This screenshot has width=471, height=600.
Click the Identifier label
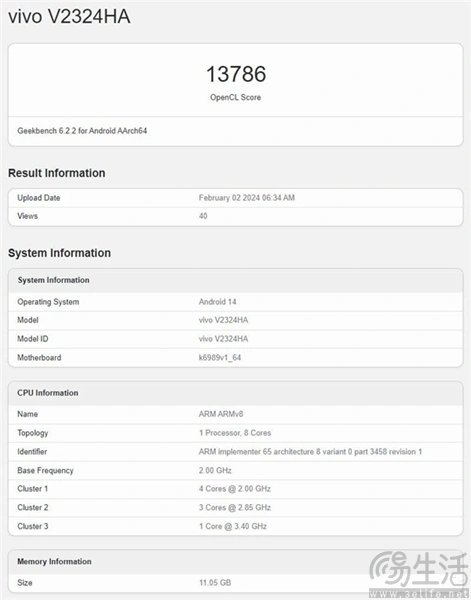32,452
